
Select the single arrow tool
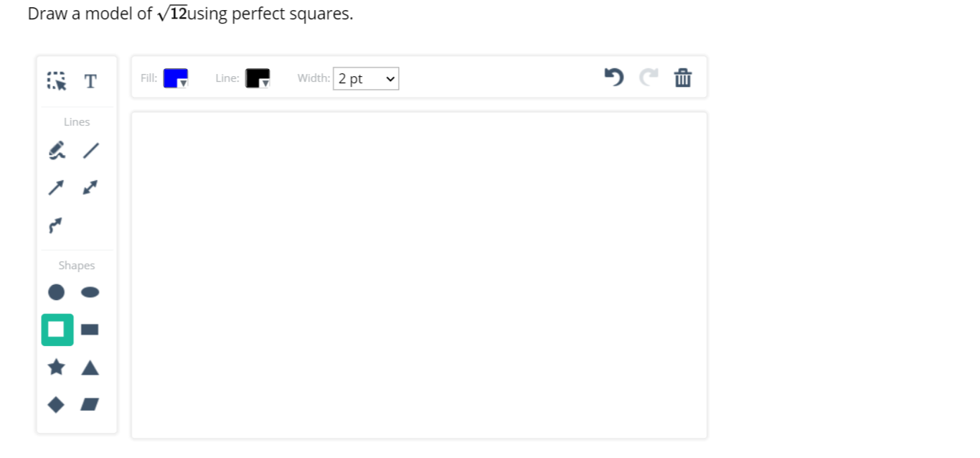point(57,187)
